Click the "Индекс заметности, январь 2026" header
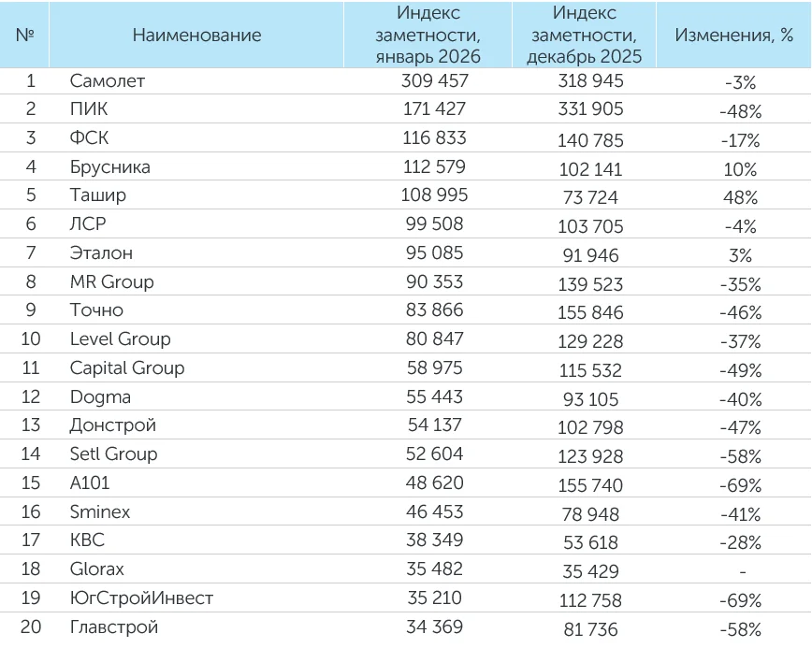 [x=428, y=36]
